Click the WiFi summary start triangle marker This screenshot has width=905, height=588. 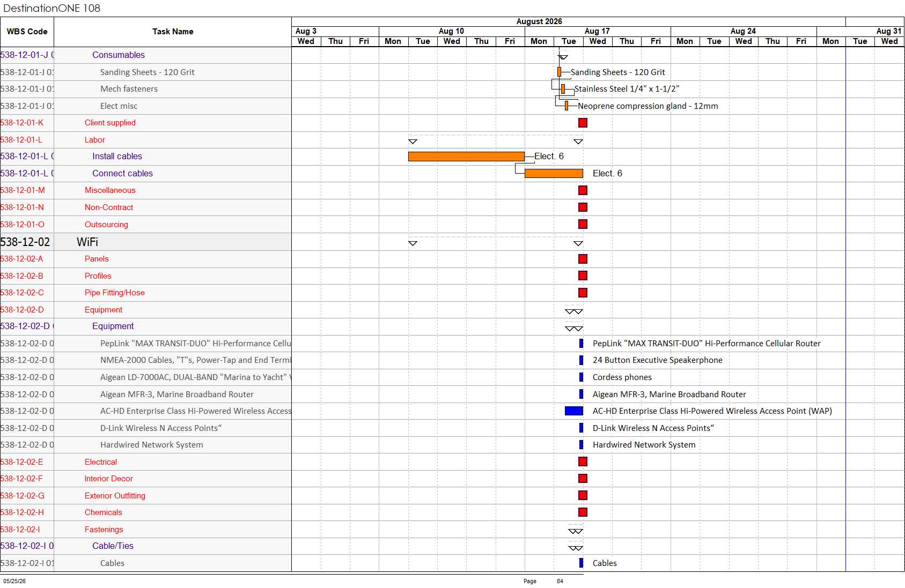[x=413, y=243]
